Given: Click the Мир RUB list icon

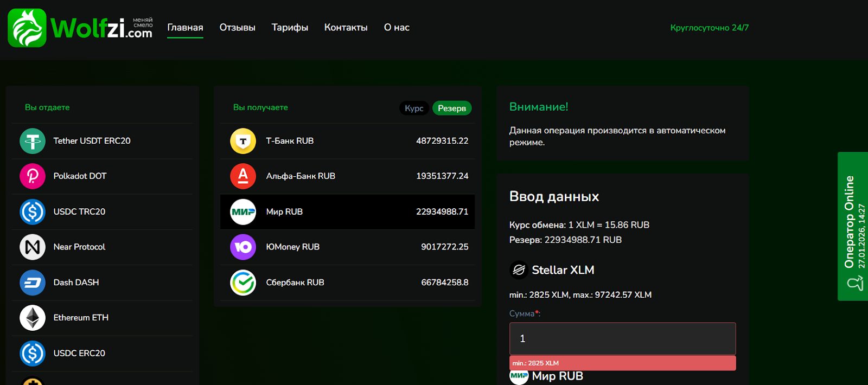Looking at the screenshot, I should [243, 211].
